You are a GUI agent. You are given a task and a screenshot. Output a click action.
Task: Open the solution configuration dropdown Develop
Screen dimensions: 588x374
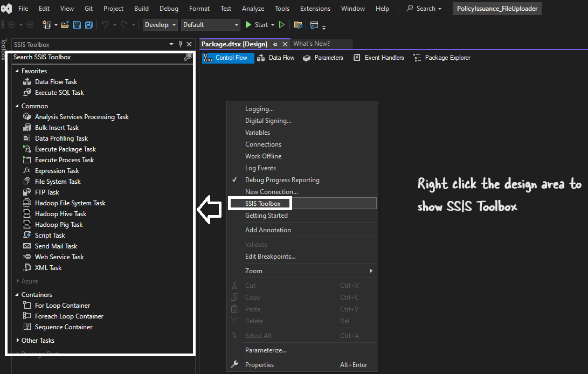point(160,25)
